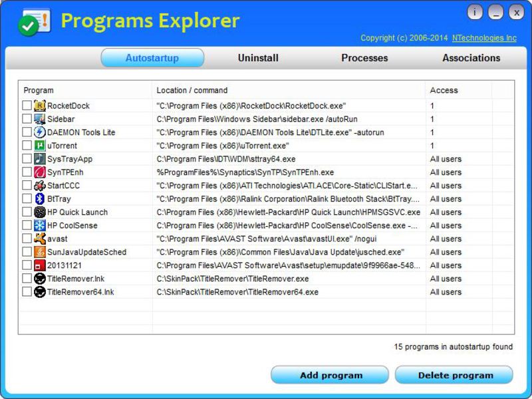Select the SunJavaUpdateSched checkbox

coord(27,252)
